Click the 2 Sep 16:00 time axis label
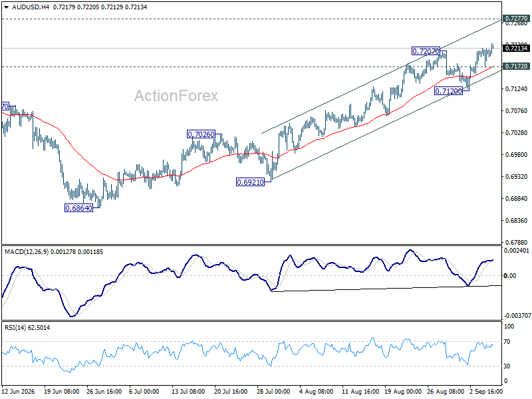The height and width of the screenshot is (399, 532). click(485, 392)
